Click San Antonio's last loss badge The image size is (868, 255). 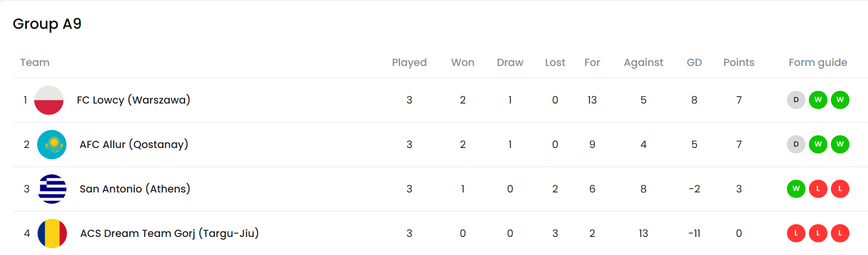tap(840, 189)
